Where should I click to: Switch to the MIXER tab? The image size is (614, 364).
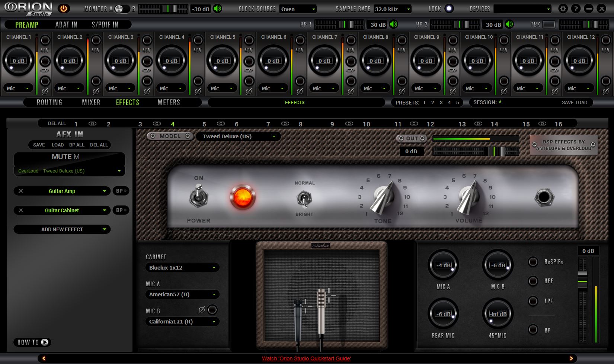pos(90,102)
